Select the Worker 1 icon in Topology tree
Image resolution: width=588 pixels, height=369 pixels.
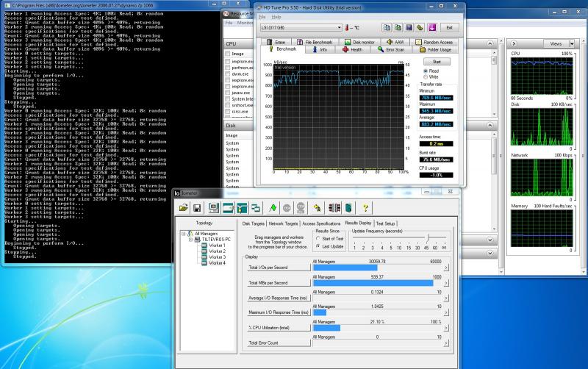[x=204, y=246]
